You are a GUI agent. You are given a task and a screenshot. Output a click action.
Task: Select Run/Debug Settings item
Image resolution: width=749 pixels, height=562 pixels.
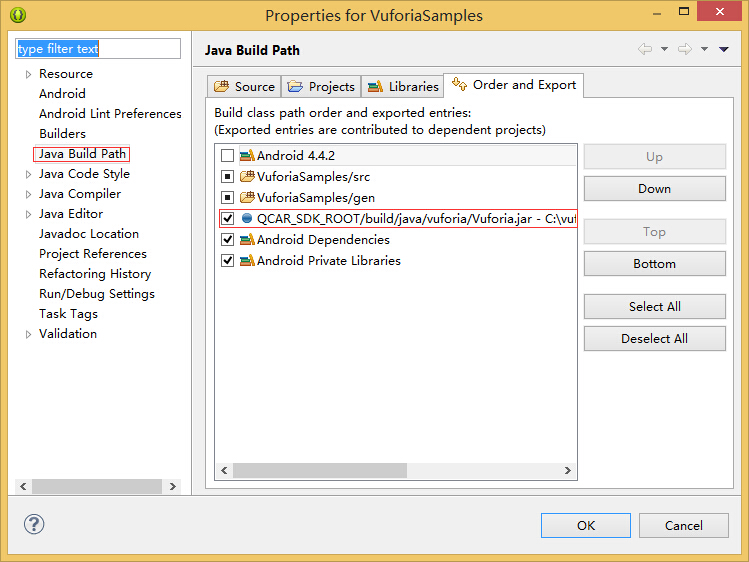96,294
